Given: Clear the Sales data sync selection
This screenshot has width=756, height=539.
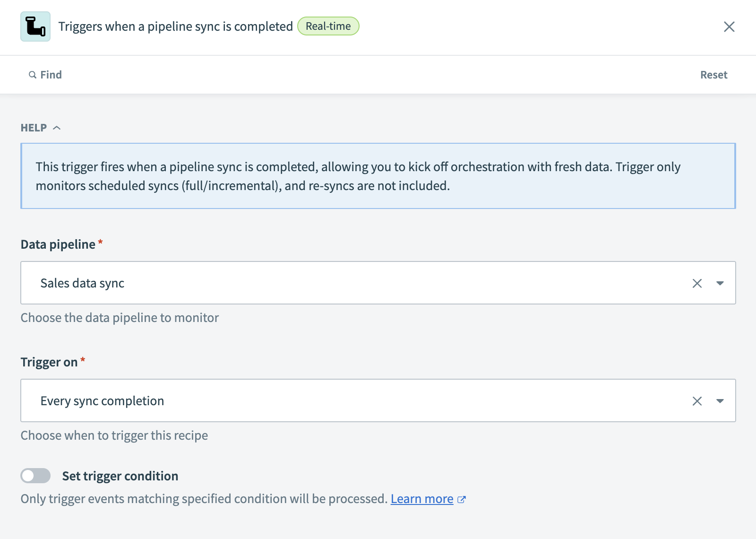Looking at the screenshot, I should click(697, 283).
